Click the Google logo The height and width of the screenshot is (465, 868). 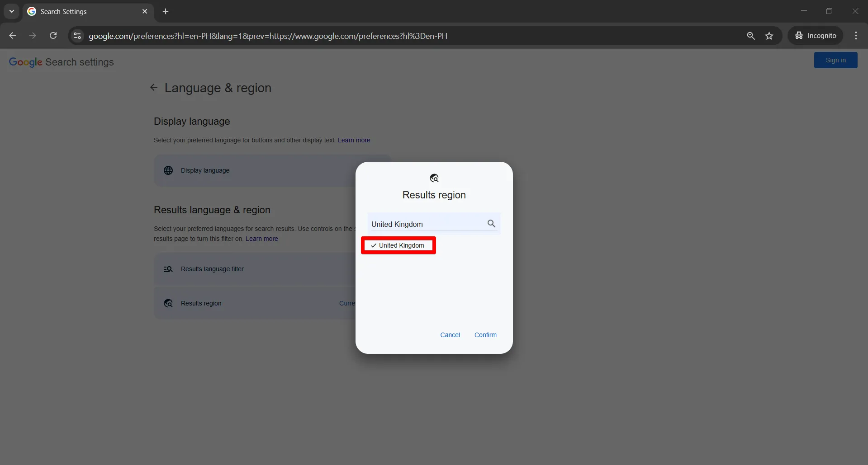coord(25,62)
